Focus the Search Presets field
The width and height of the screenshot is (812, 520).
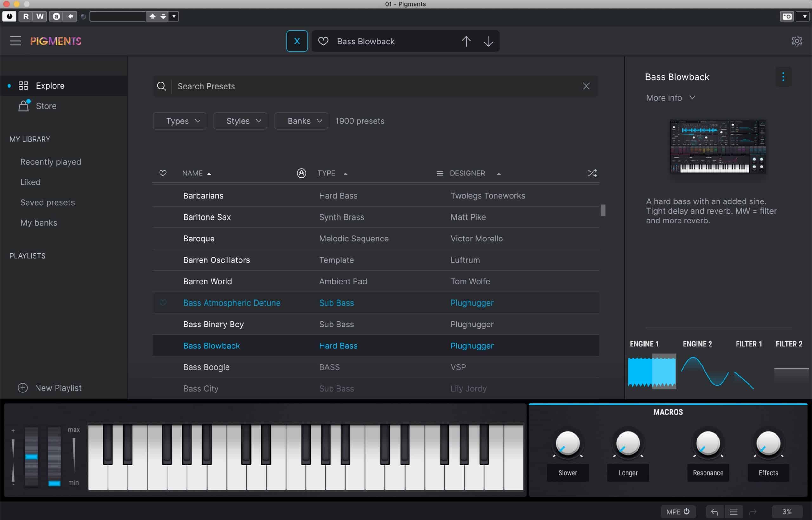click(375, 86)
